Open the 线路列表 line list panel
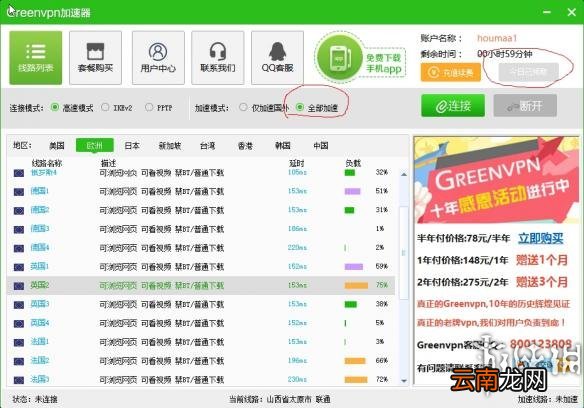Screen dimensions: 584x408 click(36, 58)
